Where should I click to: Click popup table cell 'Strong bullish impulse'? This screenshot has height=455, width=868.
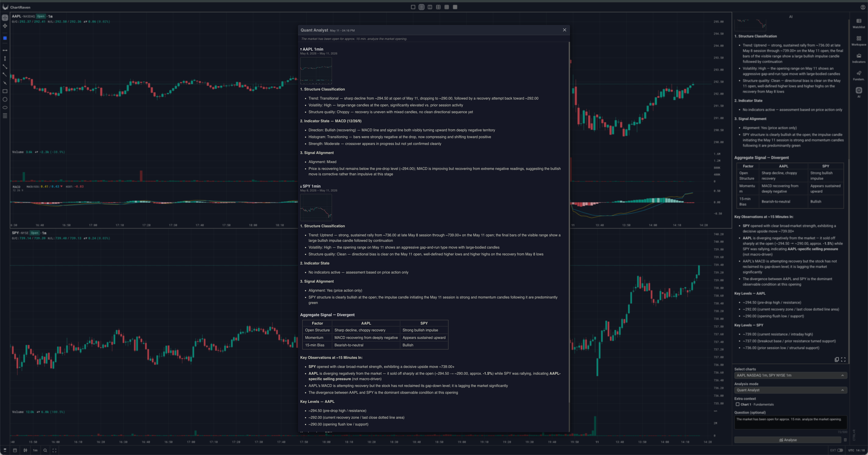point(420,330)
